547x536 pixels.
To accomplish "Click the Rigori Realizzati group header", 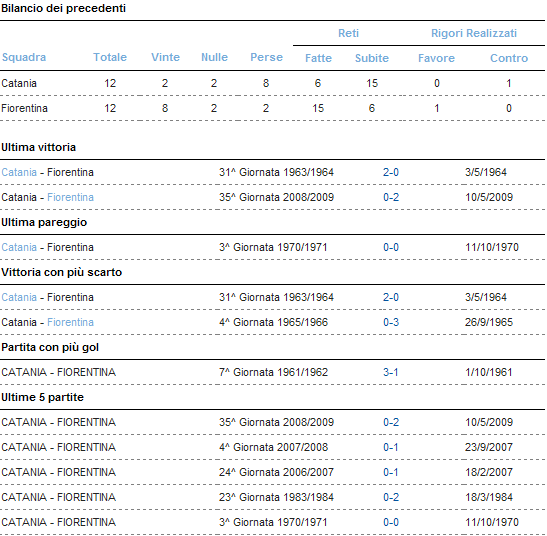I will pos(474,33).
